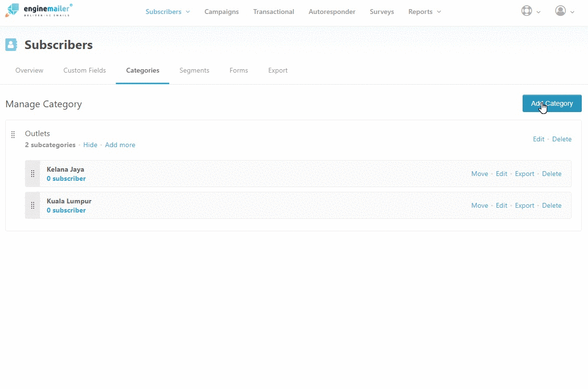Open Kelana Jaya's 0 subscriber link
Screen dimensions: 588x389
[x=66, y=178]
